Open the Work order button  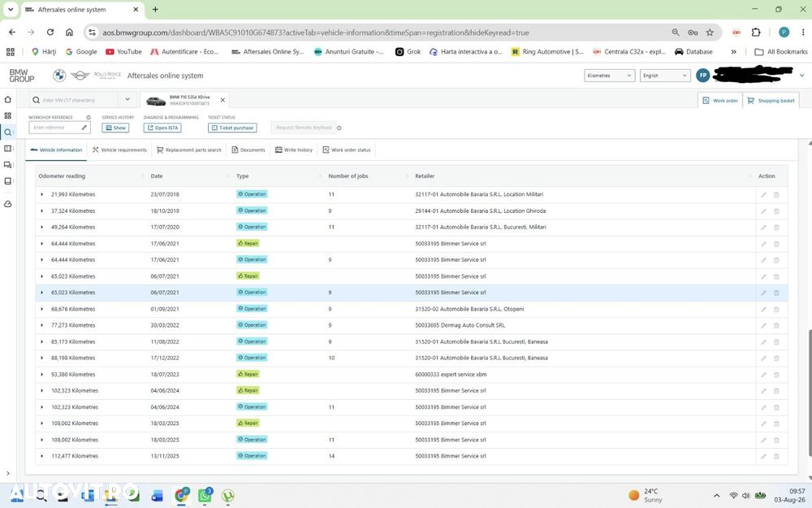pos(720,101)
